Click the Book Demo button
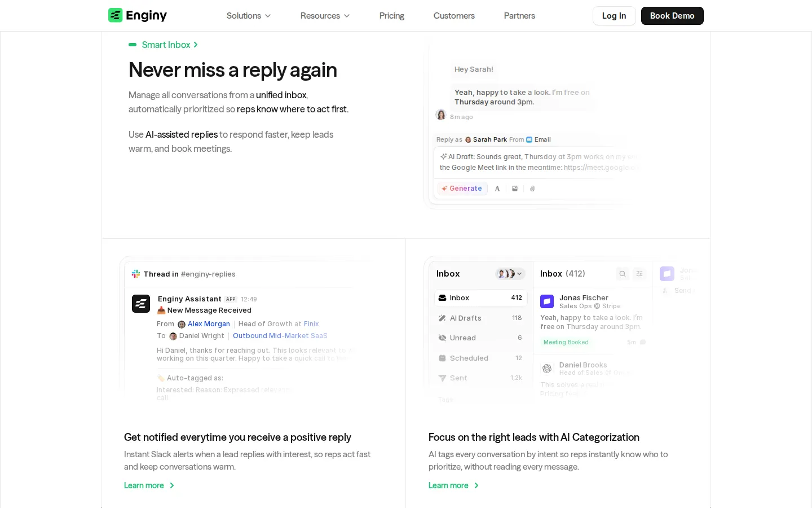 [x=672, y=16]
